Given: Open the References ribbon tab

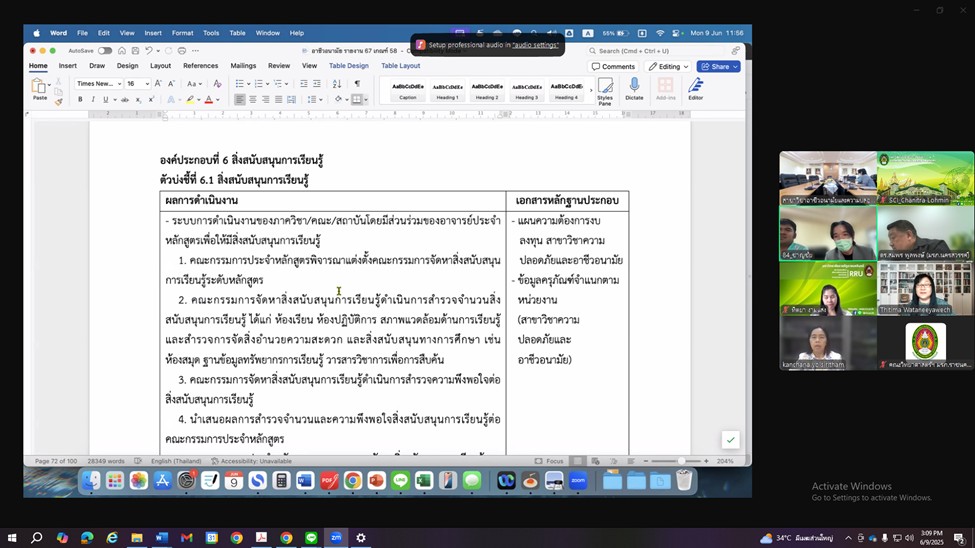Looking at the screenshot, I should (200, 66).
